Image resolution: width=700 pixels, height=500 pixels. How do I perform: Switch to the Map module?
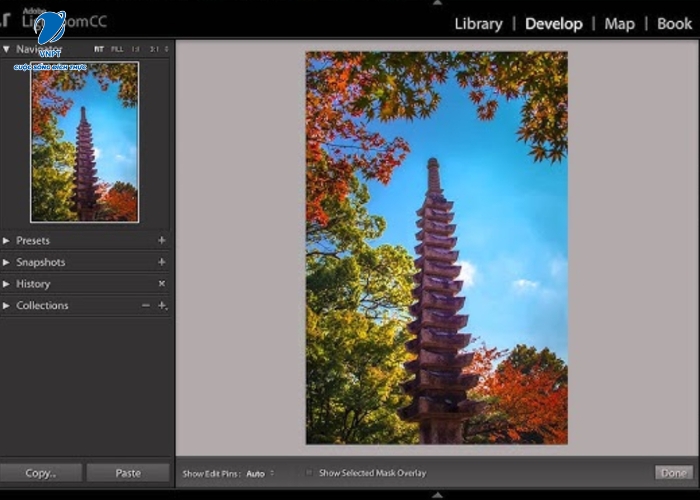619,24
